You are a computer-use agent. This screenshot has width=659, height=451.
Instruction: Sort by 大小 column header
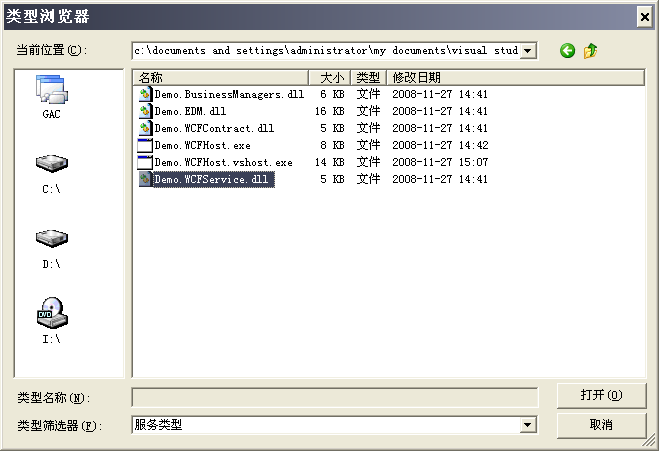pos(330,77)
